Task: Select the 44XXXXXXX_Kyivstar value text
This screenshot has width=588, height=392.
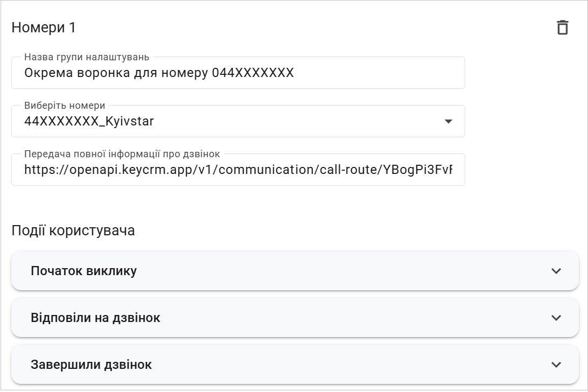Action: pos(89,122)
